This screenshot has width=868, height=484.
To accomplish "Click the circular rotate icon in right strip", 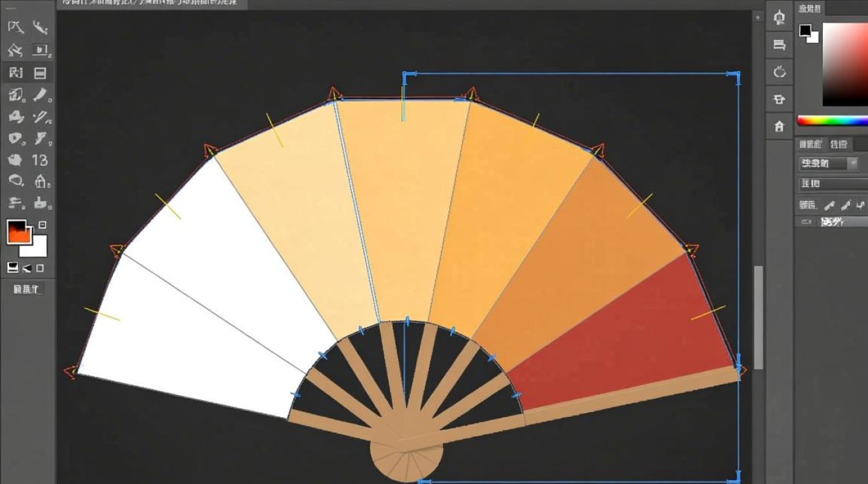I will (x=780, y=72).
